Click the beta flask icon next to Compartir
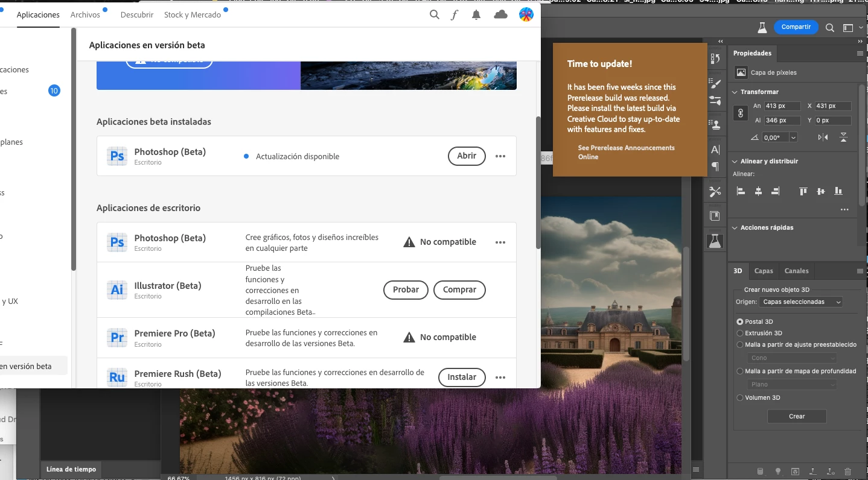The width and height of the screenshot is (868, 480). point(762,27)
